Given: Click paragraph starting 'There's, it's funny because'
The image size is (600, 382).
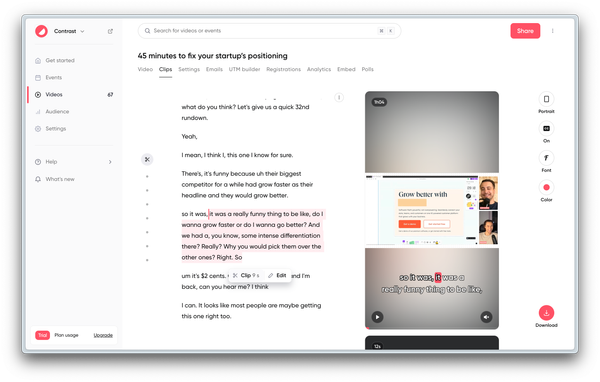Looking at the screenshot, I should [x=248, y=184].
